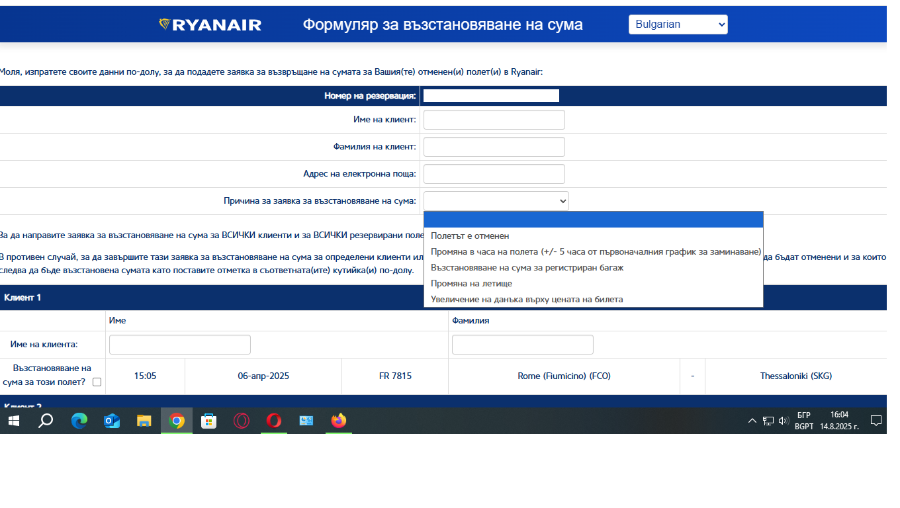Collapse the refund reason dropdown
This screenshot has height=508, width=900.
(496, 201)
